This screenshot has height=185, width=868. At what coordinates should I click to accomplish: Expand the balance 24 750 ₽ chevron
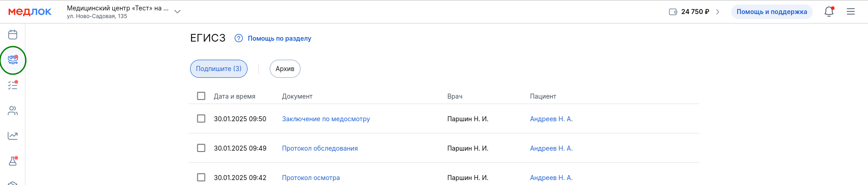click(718, 12)
